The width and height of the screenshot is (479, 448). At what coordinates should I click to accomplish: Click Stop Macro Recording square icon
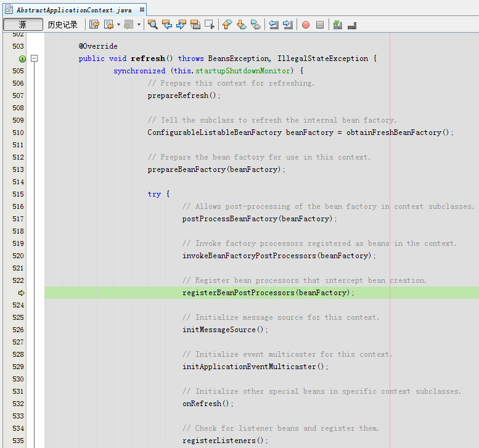320,25
